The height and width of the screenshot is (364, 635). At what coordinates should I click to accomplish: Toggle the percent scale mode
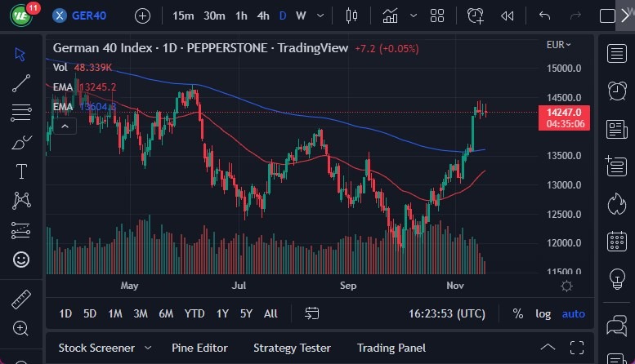pyautogui.click(x=518, y=313)
